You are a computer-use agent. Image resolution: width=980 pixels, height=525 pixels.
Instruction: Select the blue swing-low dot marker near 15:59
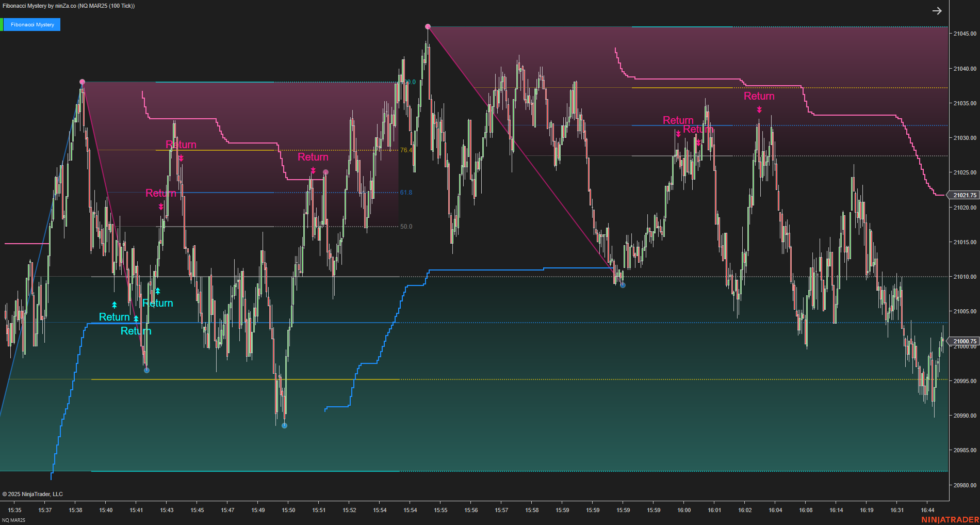click(x=622, y=284)
